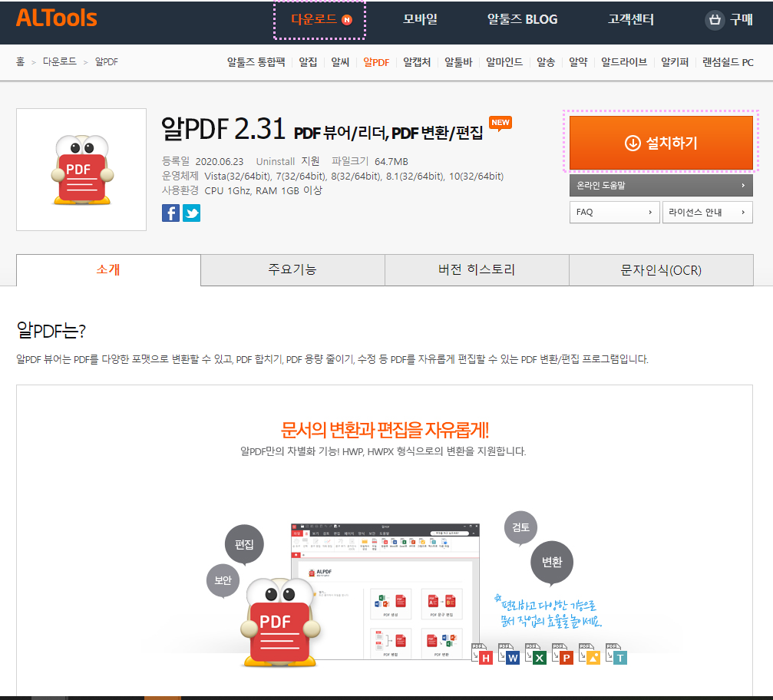
Task: Open 고객센터 menu
Action: (630, 19)
